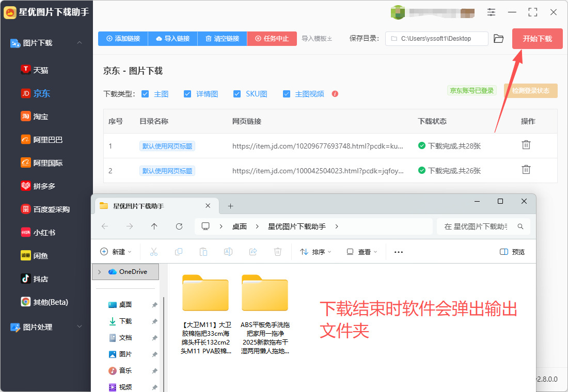The width and height of the screenshot is (568, 392).
Task: Open 图片 in Explorer quick access
Action: pos(125,354)
